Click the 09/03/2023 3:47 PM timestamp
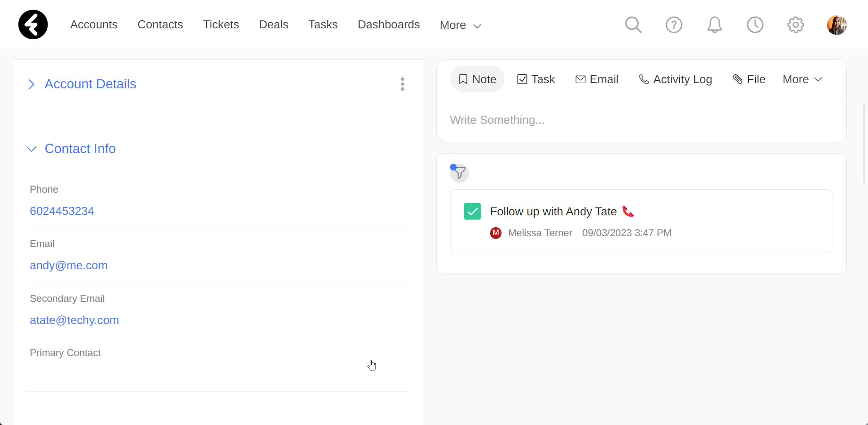Image resolution: width=868 pixels, height=425 pixels. pos(626,233)
